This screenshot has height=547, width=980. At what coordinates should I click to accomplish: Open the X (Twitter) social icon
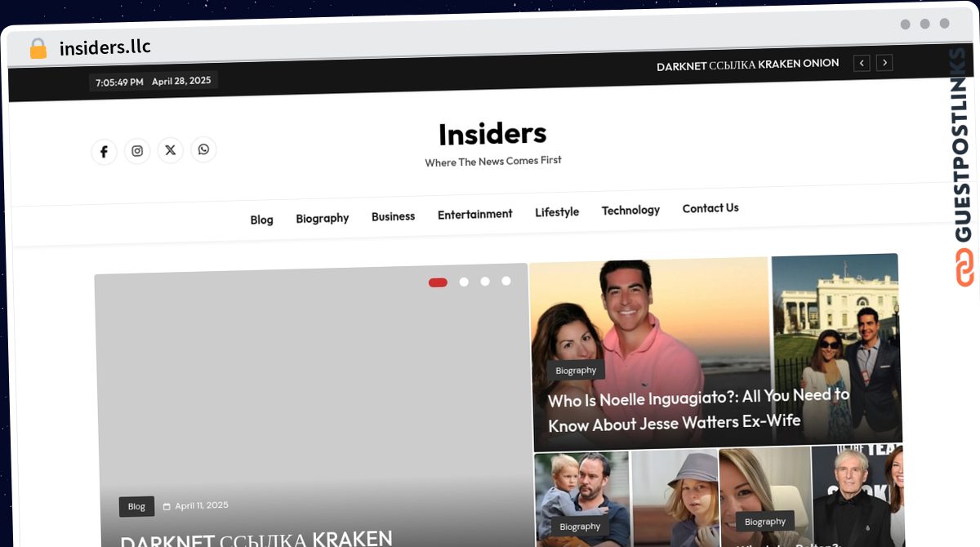point(170,150)
